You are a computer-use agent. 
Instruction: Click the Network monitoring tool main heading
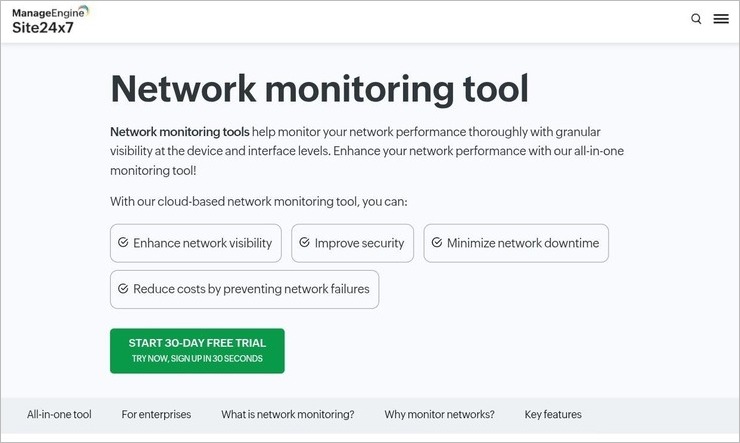point(319,88)
